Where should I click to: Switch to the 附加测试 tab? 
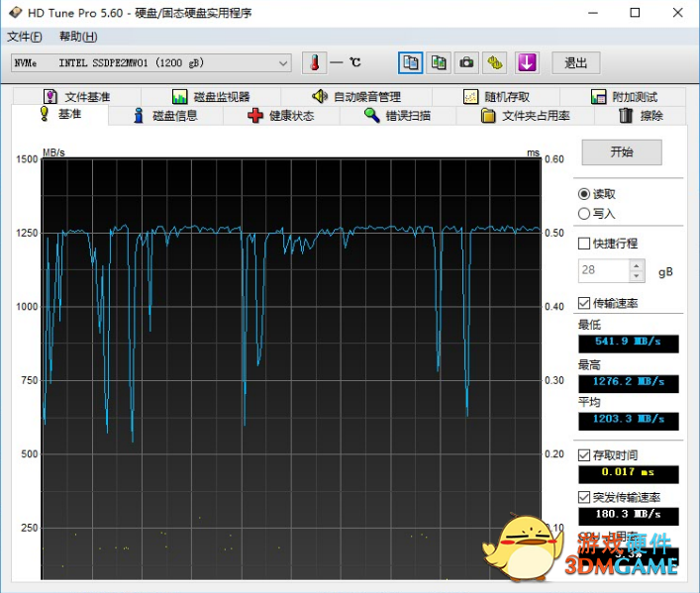(x=623, y=96)
